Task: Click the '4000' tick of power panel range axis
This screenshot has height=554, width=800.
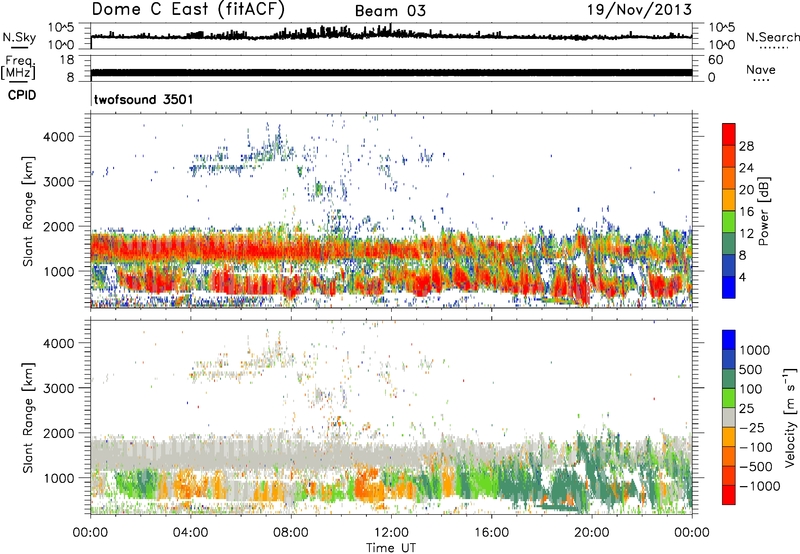Action: tap(59, 137)
